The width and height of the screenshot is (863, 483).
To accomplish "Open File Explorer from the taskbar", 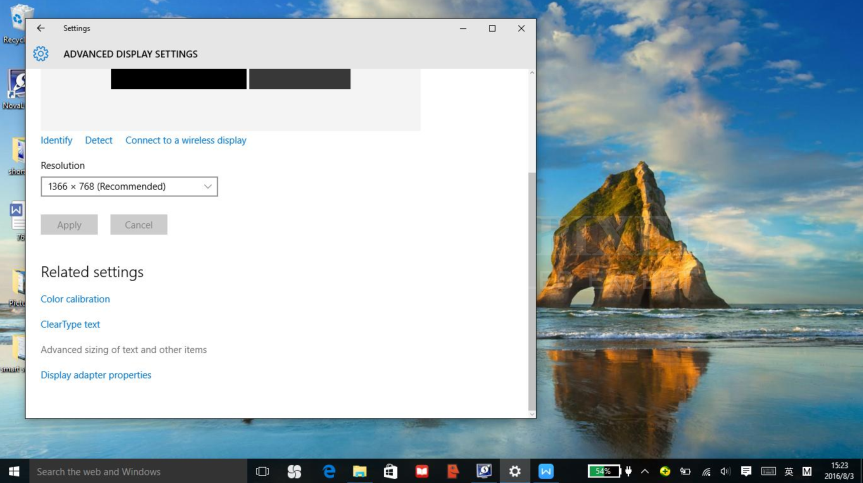I will coord(359,471).
